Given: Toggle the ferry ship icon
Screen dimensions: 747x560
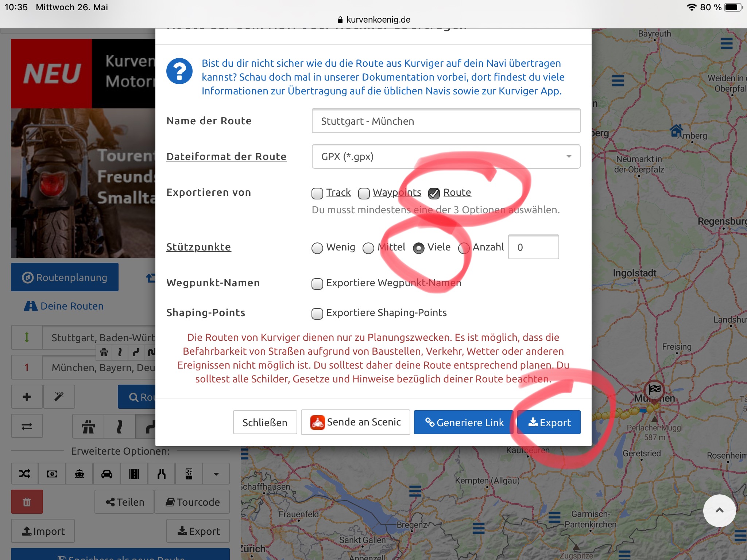Looking at the screenshot, I should pos(80,474).
